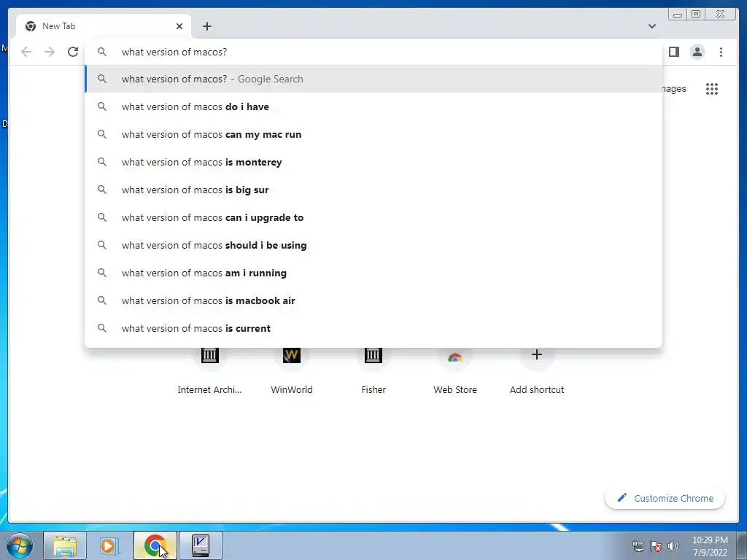Toggle the side panel icon
Image resolution: width=747 pixels, height=560 pixels.
click(x=673, y=52)
